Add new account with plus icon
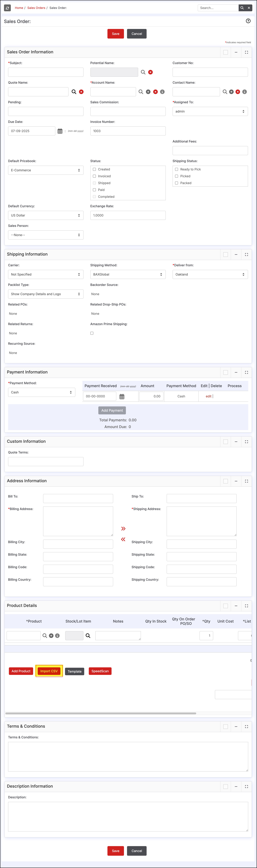Screen dimensions: 257x868 [148, 92]
